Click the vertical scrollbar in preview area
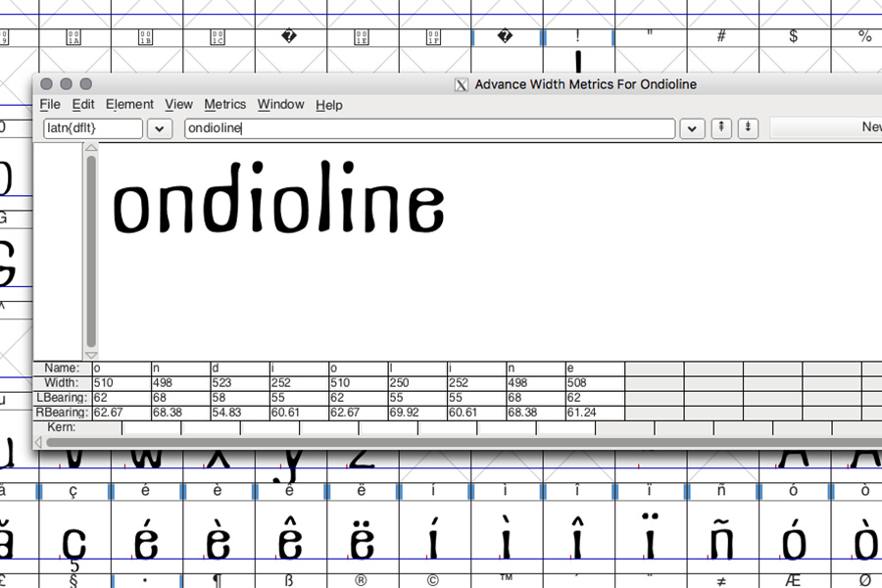 click(91, 252)
